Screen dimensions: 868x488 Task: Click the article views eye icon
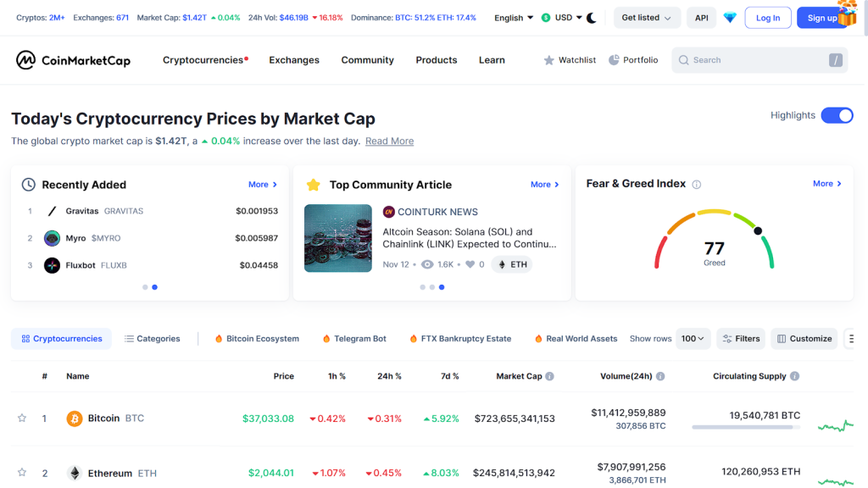427,264
